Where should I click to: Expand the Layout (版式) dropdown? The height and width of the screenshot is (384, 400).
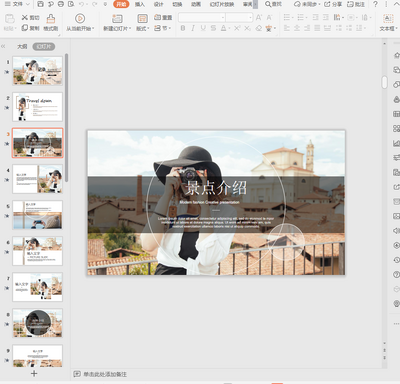click(143, 29)
